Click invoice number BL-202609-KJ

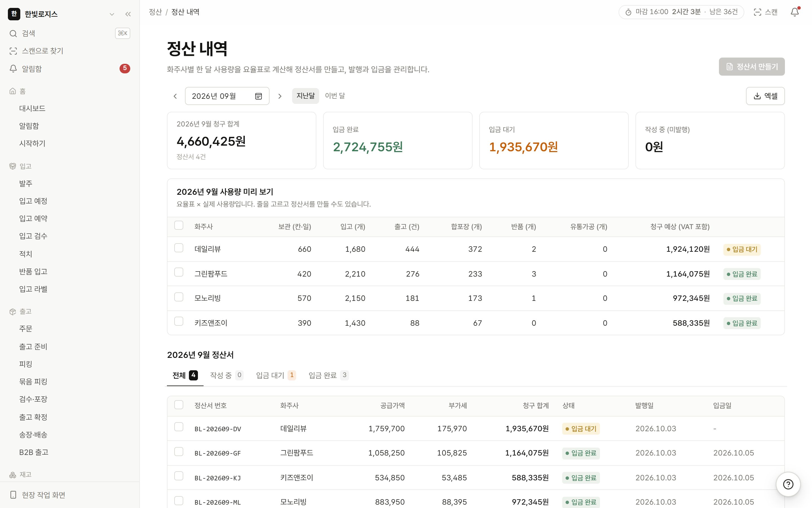tap(218, 478)
